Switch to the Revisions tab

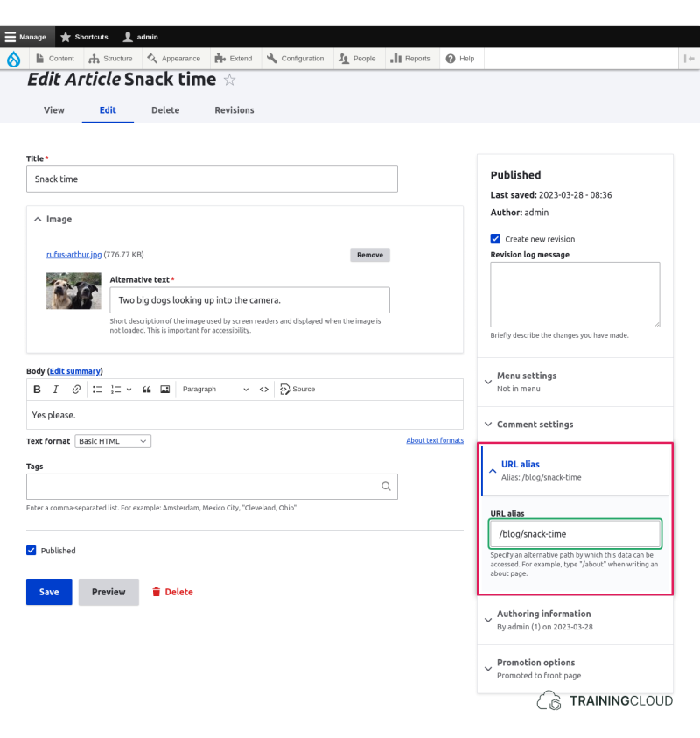(x=234, y=110)
